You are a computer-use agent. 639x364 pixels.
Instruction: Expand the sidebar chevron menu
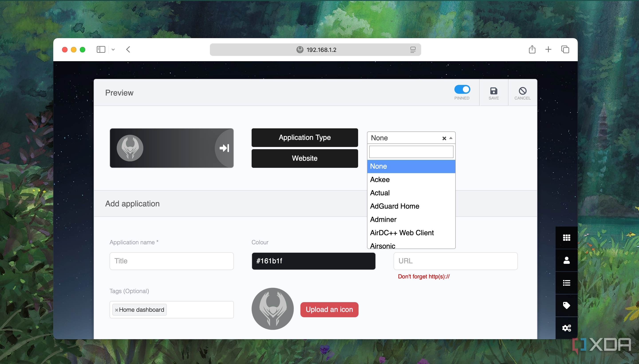[x=113, y=49]
